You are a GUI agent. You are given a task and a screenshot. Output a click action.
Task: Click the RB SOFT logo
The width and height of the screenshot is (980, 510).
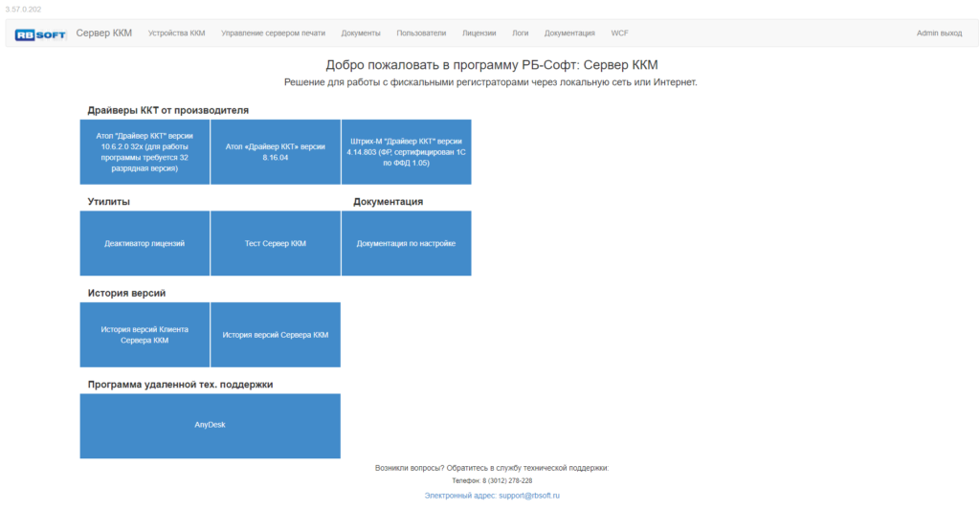(x=40, y=34)
